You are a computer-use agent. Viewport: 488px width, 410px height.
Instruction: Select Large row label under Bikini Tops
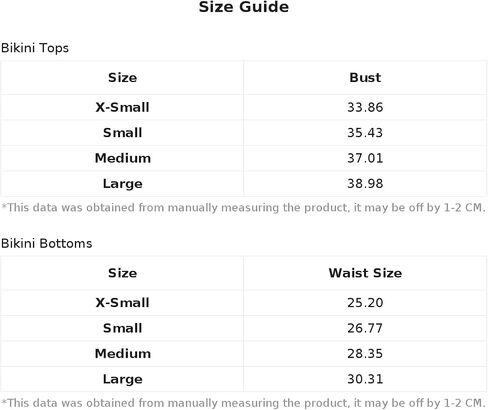tap(122, 184)
